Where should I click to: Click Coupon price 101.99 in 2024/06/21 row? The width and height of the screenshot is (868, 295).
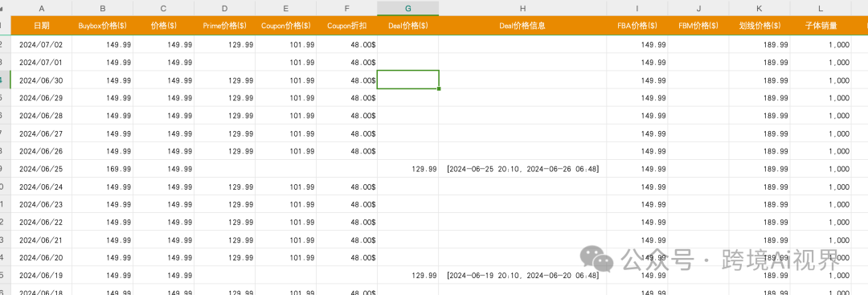click(x=285, y=240)
